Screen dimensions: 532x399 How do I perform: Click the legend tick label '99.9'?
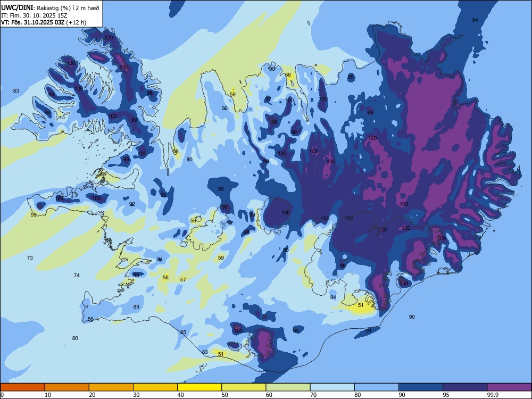coord(492,395)
